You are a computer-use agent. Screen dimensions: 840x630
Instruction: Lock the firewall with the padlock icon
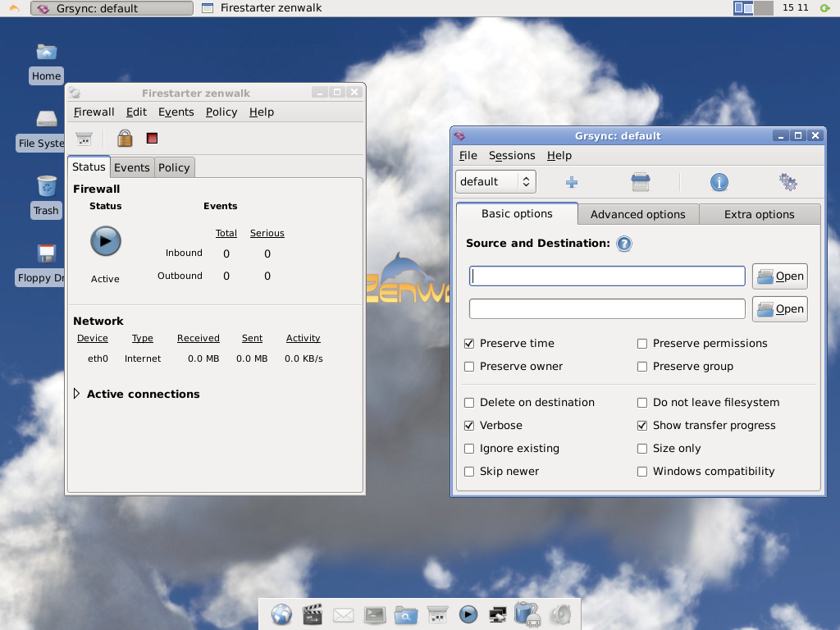125,138
